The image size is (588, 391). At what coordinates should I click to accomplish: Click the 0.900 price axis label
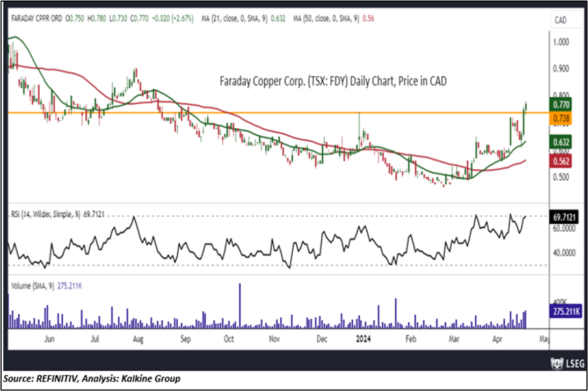pos(561,69)
